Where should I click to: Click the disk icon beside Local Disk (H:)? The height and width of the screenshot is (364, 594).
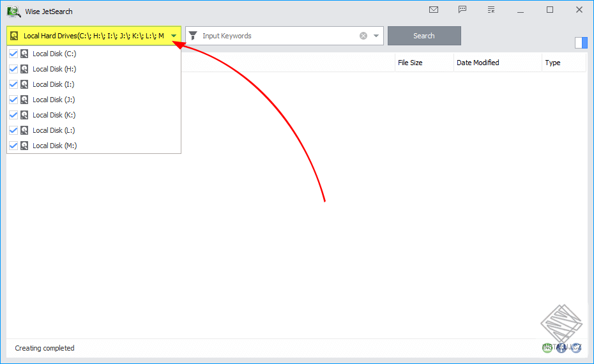24,69
